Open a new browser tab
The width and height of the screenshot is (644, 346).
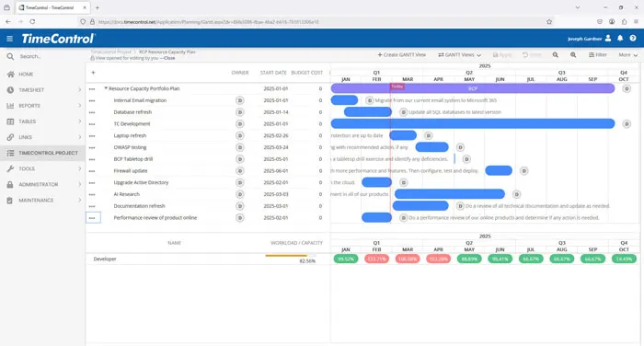98,7
